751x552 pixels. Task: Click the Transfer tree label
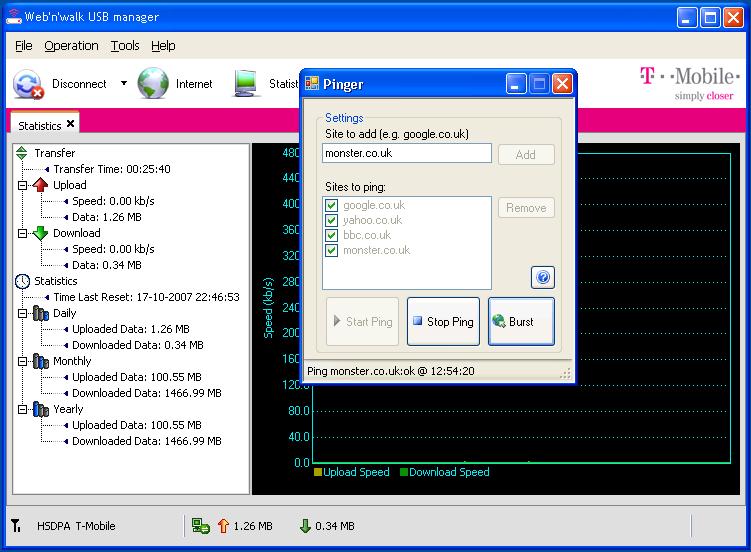coord(55,153)
